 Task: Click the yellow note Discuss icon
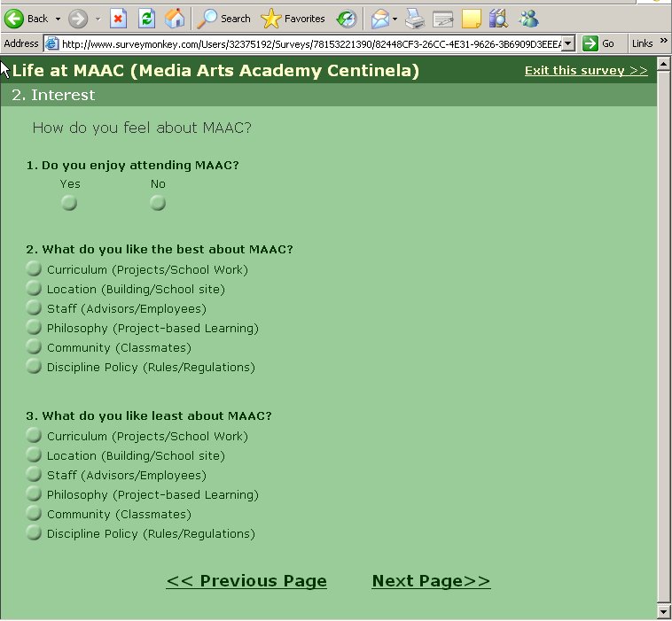pyautogui.click(x=471, y=19)
